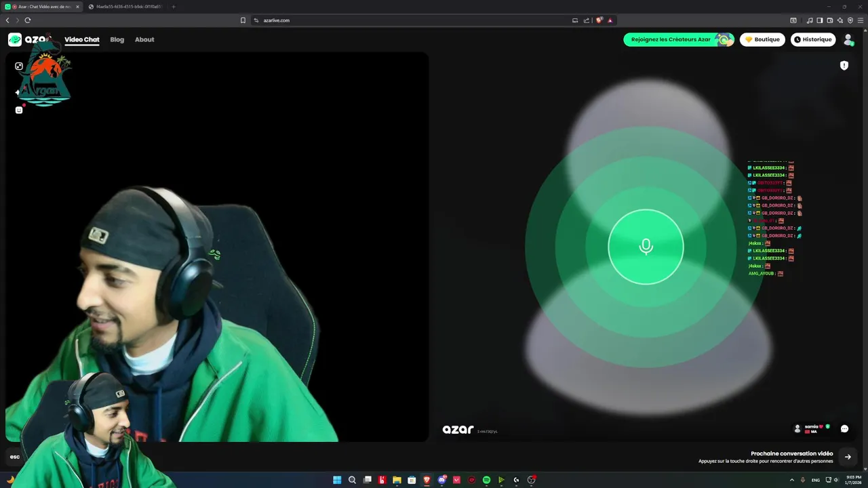The width and height of the screenshot is (868, 488).
Task: Toggle the browser sidebar panel icon
Action: 820,20
